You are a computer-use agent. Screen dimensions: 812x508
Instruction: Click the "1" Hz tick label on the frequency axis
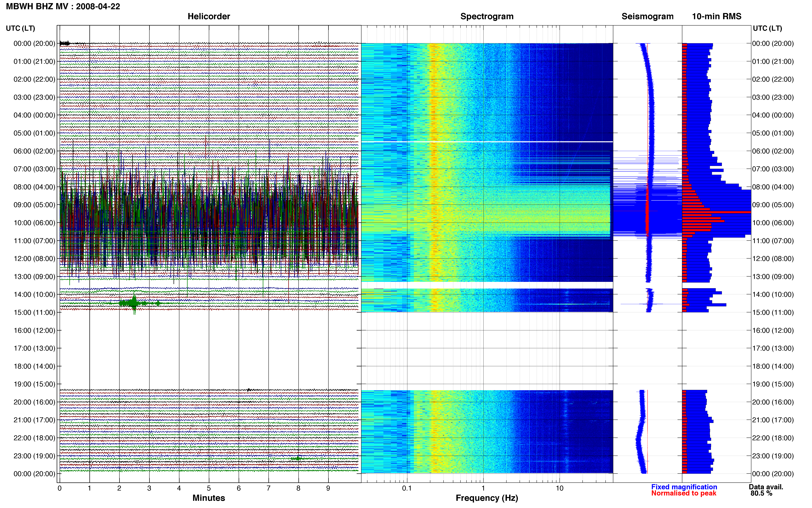(483, 488)
